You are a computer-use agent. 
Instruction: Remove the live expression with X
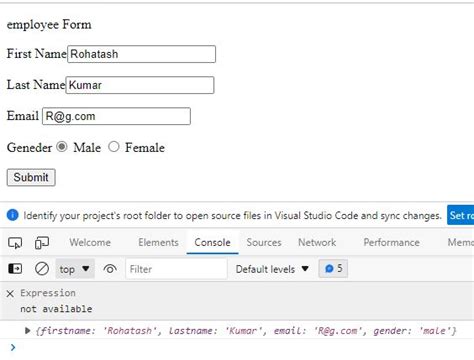click(x=10, y=293)
